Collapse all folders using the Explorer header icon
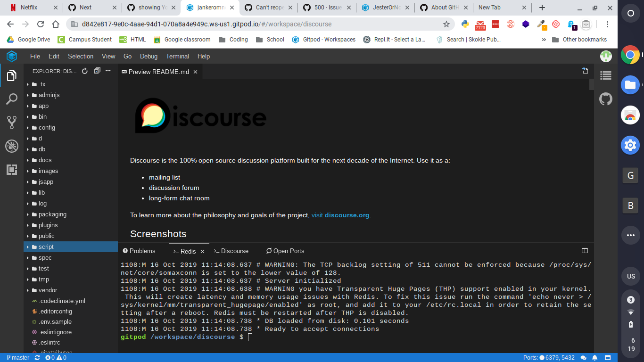This screenshot has height=362, width=644. [x=96, y=71]
